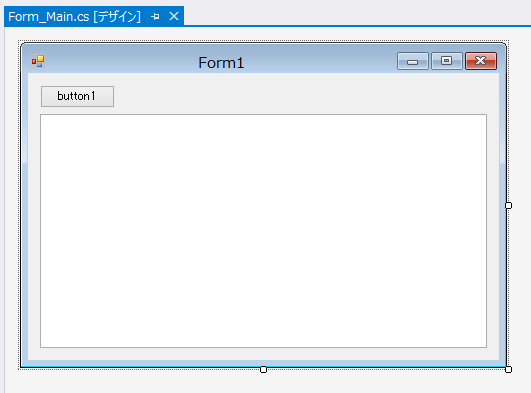Click the bottom-right corner sizing handle

point(508,369)
